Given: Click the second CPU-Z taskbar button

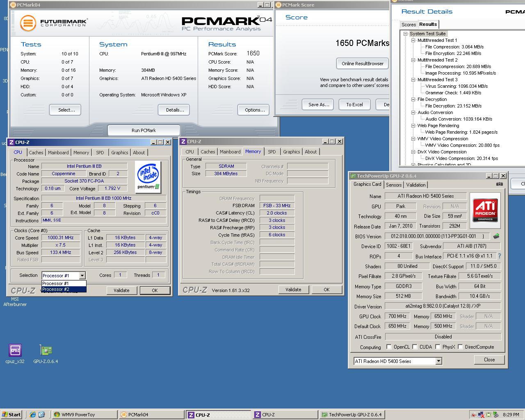Looking at the screenshot, I should (285, 415).
